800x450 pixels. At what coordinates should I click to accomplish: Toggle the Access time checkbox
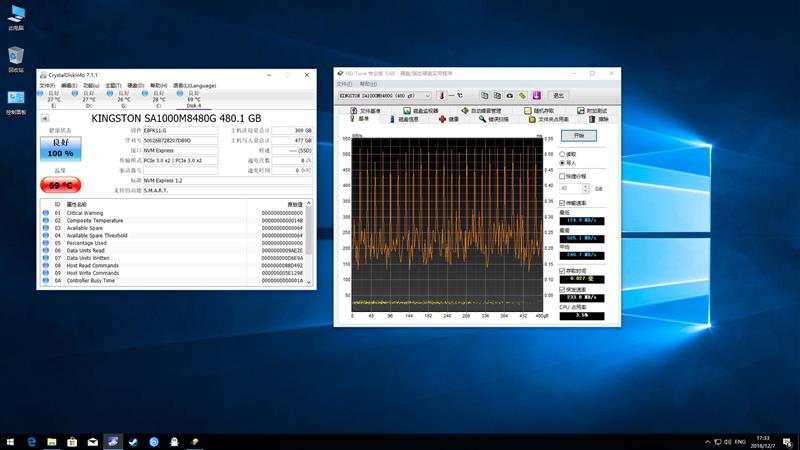(562, 271)
